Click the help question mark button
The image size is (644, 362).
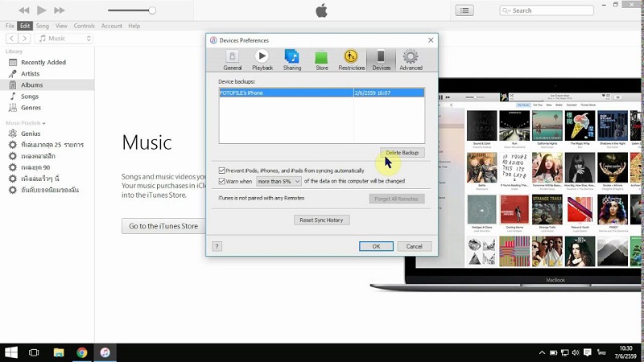tap(217, 246)
